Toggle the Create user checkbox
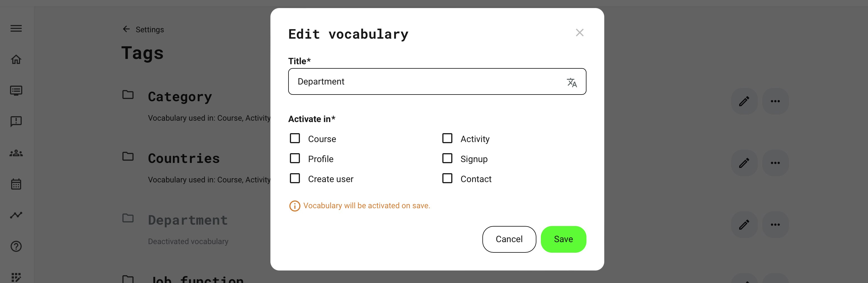This screenshot has height=283, width=868. (295, 178)
